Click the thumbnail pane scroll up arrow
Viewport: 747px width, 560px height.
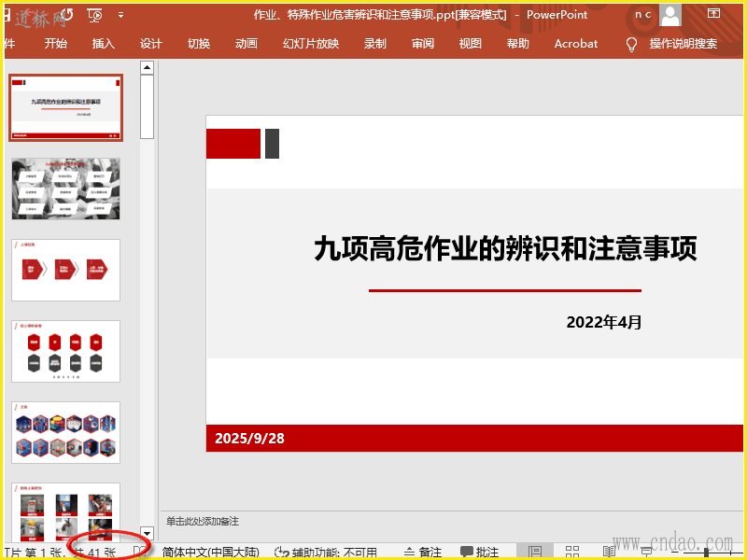point(148,68)
